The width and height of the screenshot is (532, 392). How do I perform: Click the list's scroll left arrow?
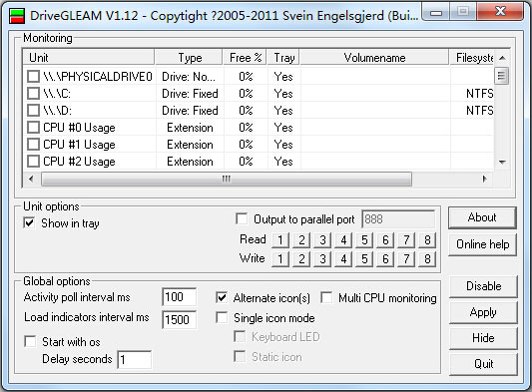(31, 179)
